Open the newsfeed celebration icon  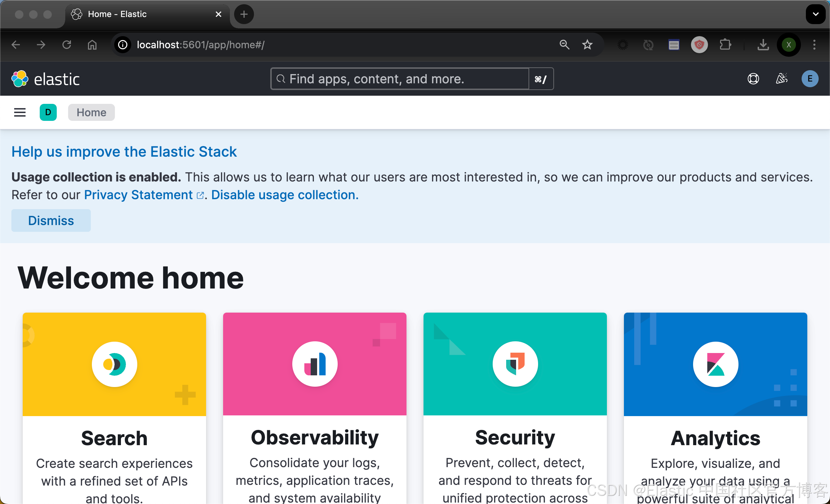click(x=782, y=79)
